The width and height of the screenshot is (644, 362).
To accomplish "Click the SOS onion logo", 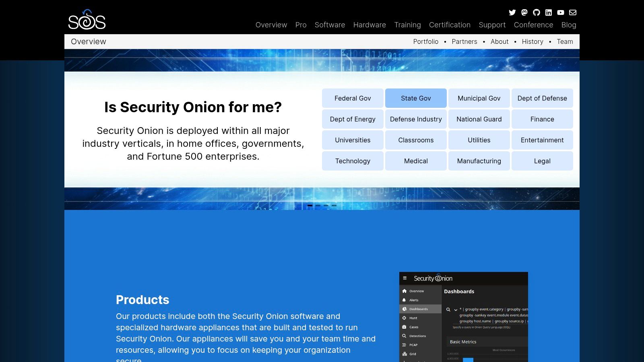I will (x=87, y=20).
